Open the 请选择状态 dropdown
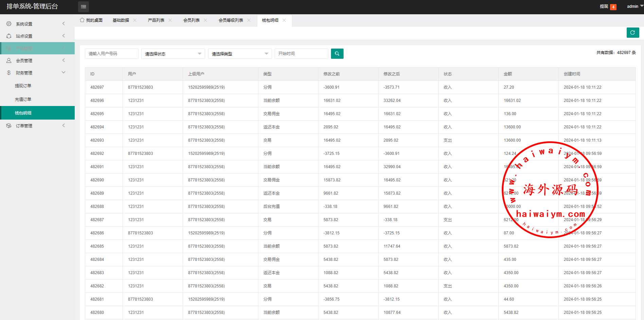Screen dimensions: 644x320 tap(173, 54)
